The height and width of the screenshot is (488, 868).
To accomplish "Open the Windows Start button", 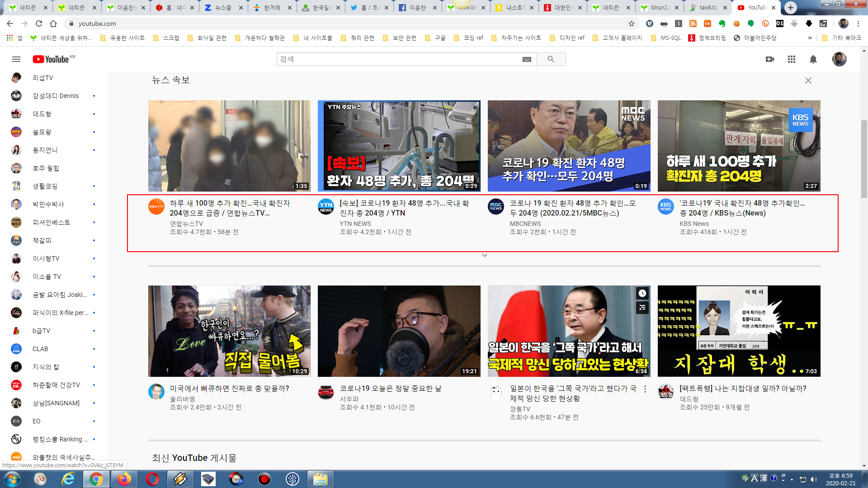I will [12, 479].
